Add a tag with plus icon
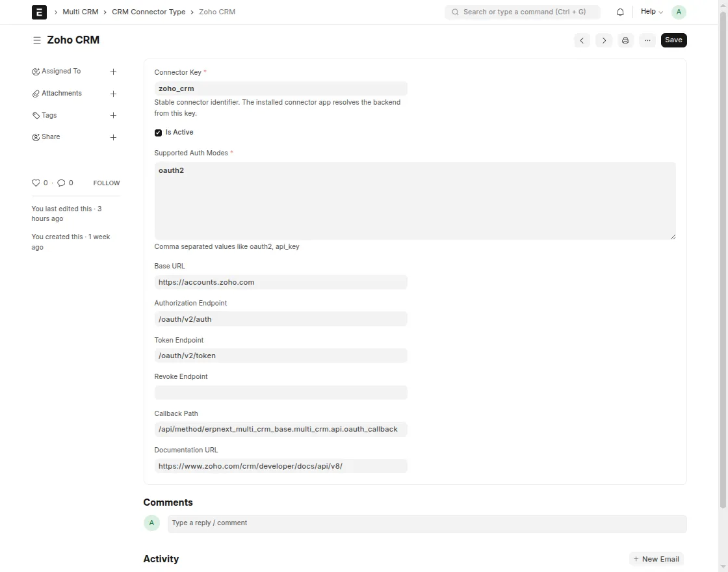728x572 pixels. [x=113, y=116]
